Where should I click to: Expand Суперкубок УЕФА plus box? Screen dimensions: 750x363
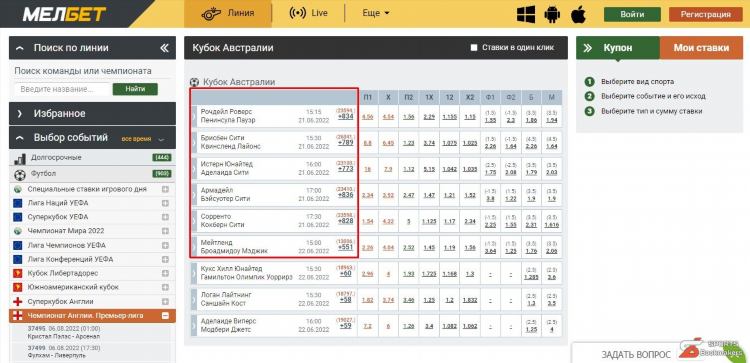click(x=165, y=217)
